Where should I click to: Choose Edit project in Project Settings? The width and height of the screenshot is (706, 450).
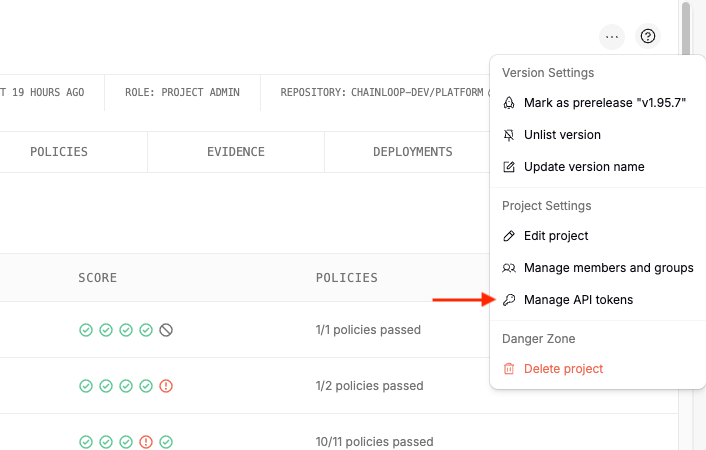(x=597, y=236)
